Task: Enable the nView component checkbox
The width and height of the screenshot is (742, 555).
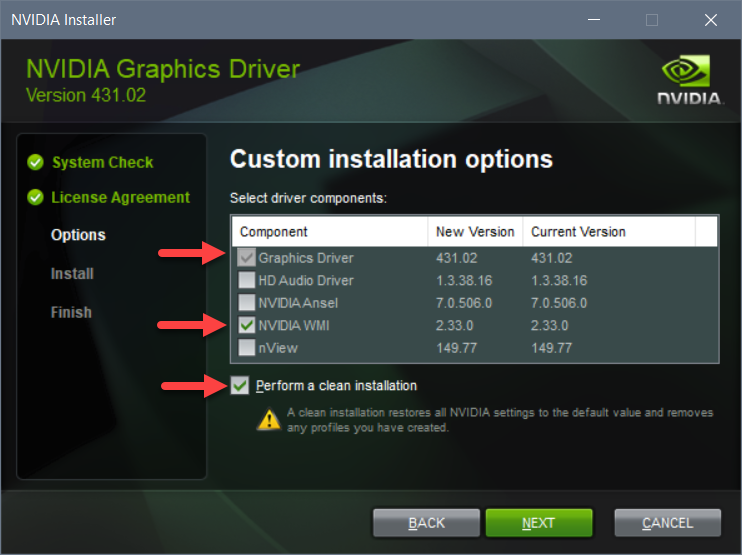Action: click(247, 347)
